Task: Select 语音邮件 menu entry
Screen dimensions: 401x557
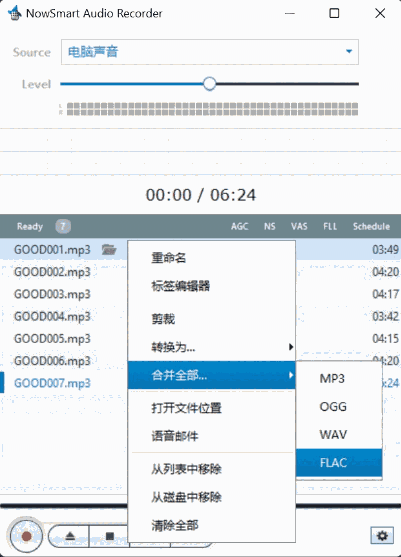Action: [212, 436]
